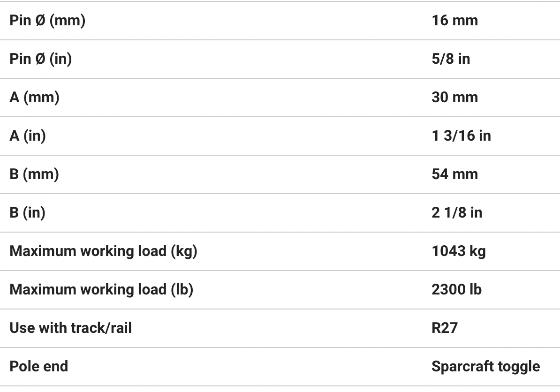560x392 pixels.
Task: Click the "Pin Ø (mm)" row label
Action: (x=47, y=21)
